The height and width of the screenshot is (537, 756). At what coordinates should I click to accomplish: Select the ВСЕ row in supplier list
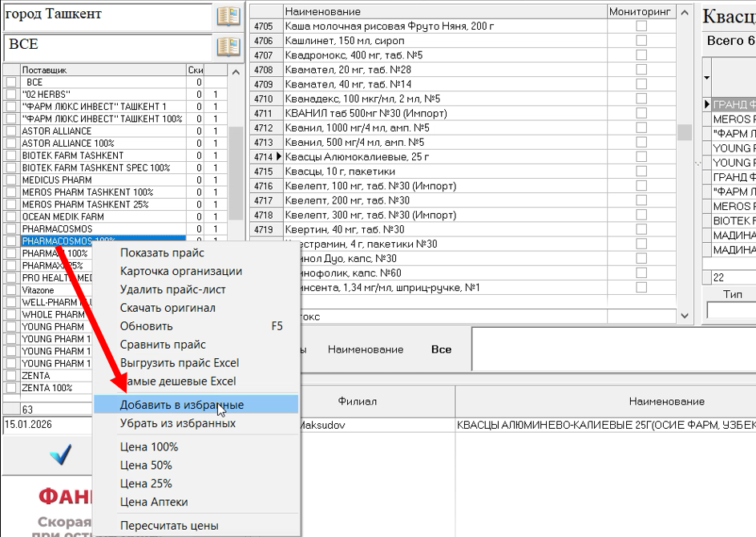(x=103, y=83)
